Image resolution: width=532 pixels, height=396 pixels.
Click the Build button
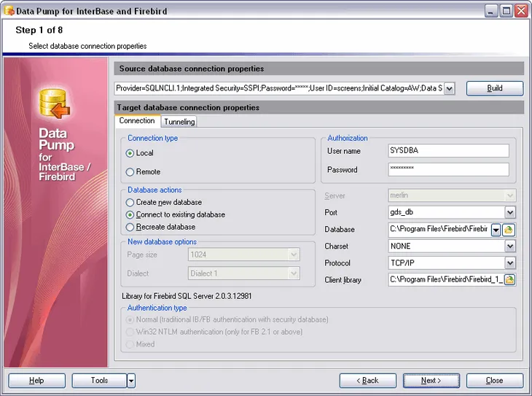[x=495, y=88]
